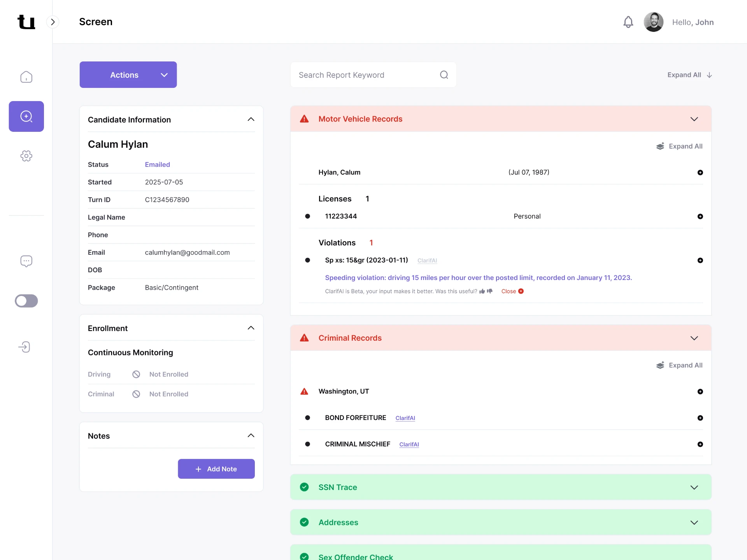Click the thumbs up feedback icon
The height and width of the screenshot is (560, 747).
[482, 291]
